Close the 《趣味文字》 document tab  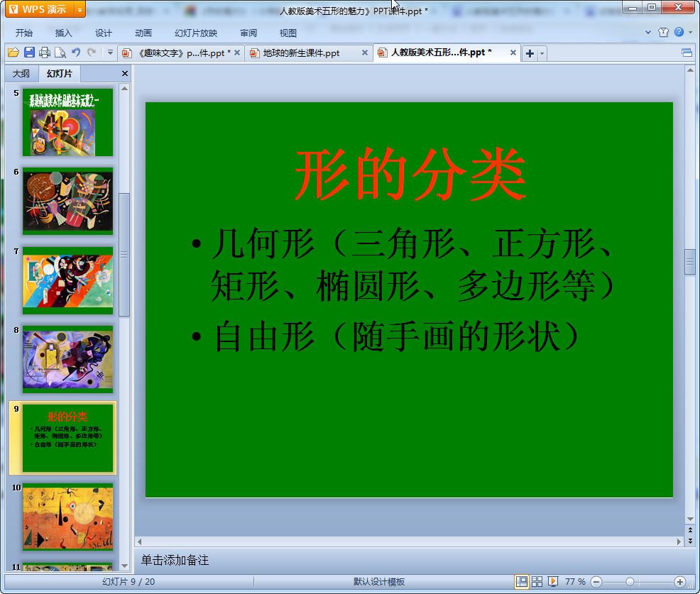coord(237,53)
